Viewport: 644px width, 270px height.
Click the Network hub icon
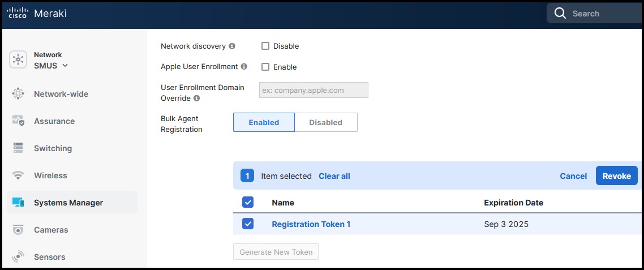point(18,60)
